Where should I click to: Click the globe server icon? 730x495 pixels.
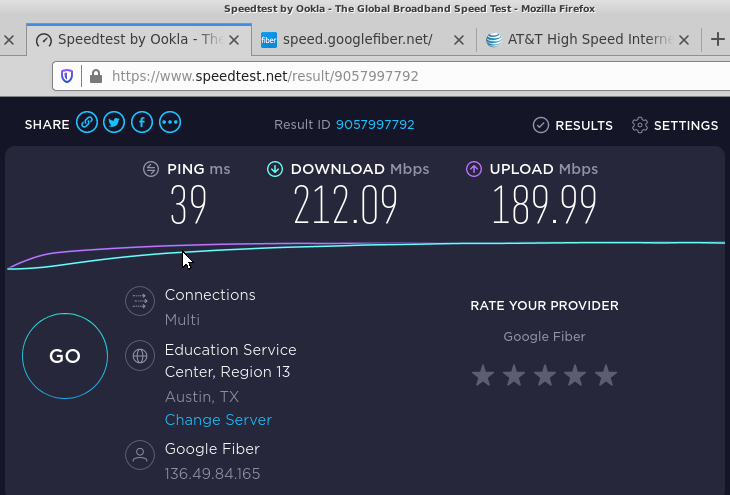pyautogui.click(x=140, y=356)
